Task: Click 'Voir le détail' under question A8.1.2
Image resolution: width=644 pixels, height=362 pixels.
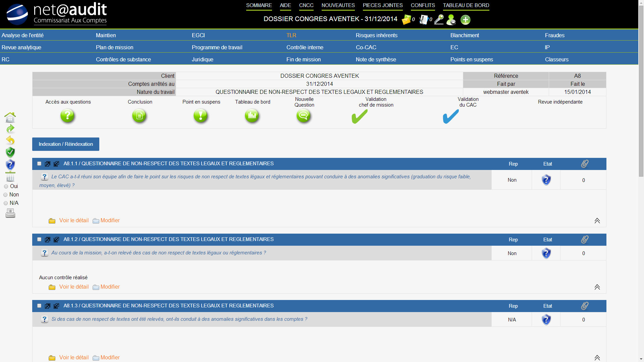Action: click(74, 287)
